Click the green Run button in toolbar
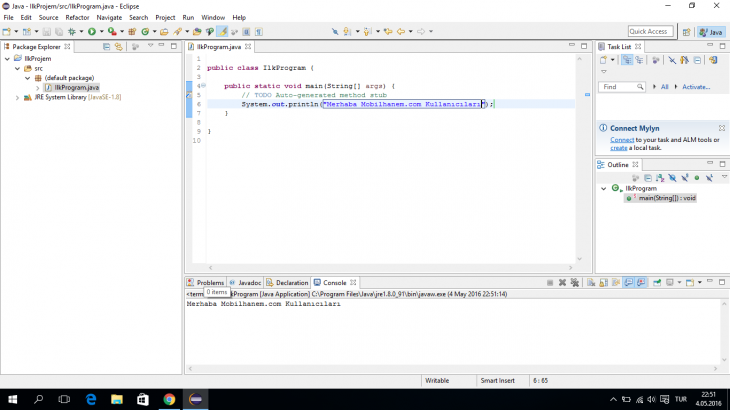This screenshot has width=730, height=410. click(92, 32)
